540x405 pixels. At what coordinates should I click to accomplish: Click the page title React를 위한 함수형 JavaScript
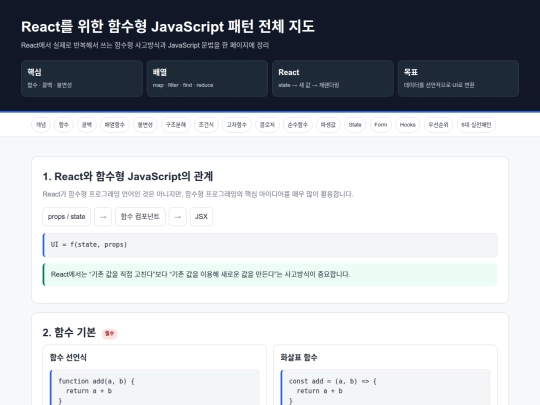pyautogui.click(x=168, y=27)
